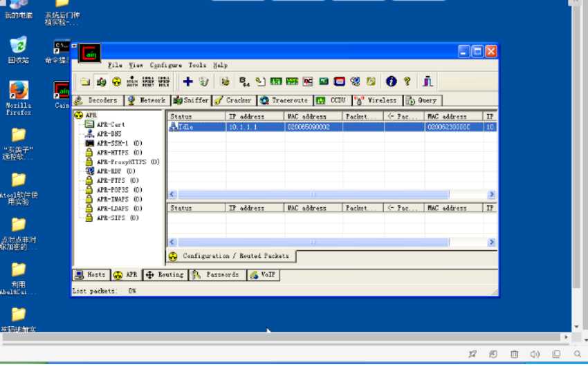Image resolution: width=588 pixels, height=369 pixels.
Task: Click the blue info About icon
Action: [x=391, y=82]
